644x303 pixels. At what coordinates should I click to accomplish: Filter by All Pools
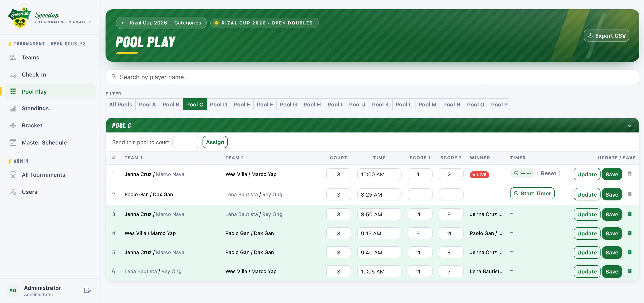120,104
